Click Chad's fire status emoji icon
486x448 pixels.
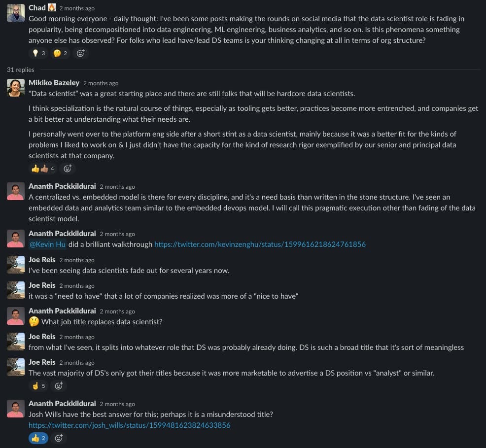(x=52, y=7)
